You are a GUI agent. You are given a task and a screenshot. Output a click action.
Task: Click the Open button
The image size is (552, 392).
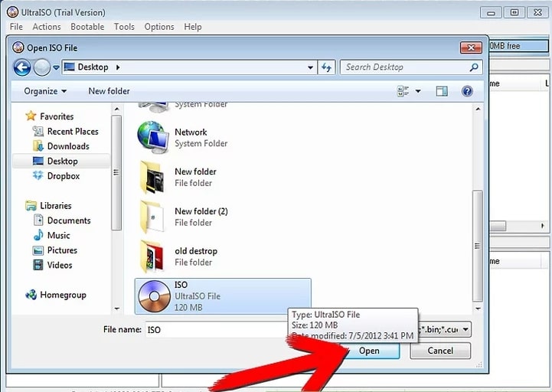[x=369, y=351]
